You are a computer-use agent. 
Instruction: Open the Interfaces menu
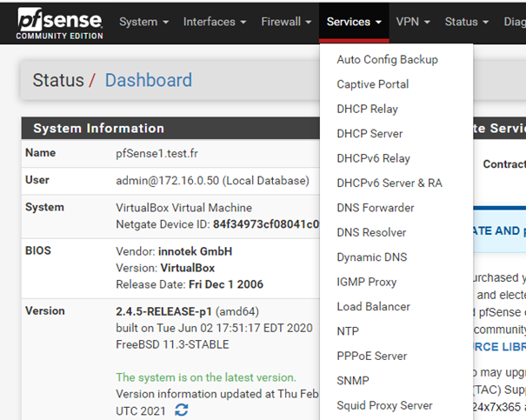(215, 22)
